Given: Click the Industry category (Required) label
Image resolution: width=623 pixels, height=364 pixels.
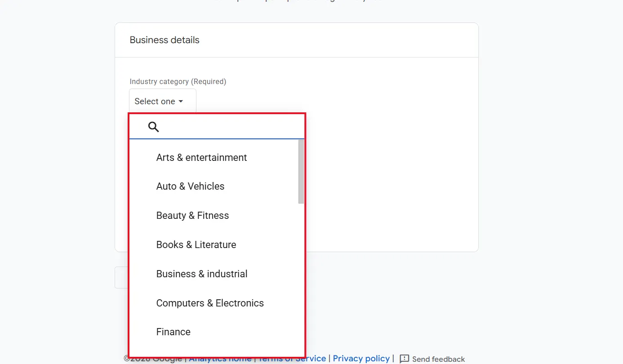Looking at the screenshot, I should 178,81.
